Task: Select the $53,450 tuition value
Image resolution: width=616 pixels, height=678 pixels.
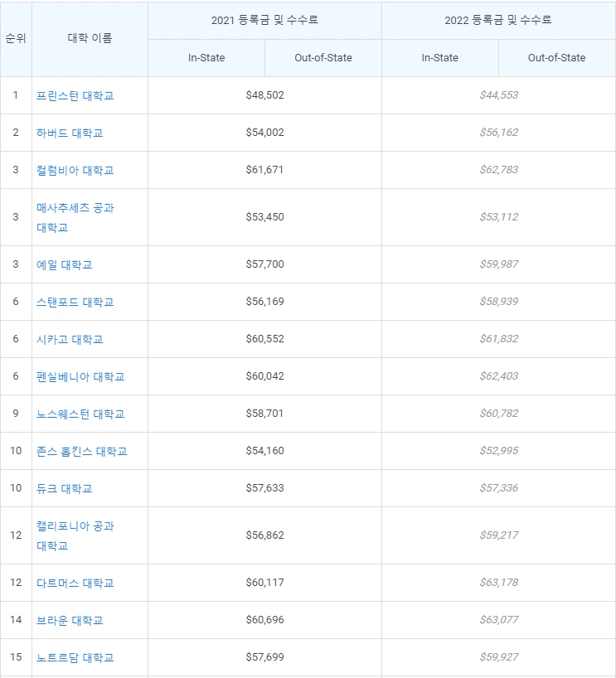Action: click(264, 216)
